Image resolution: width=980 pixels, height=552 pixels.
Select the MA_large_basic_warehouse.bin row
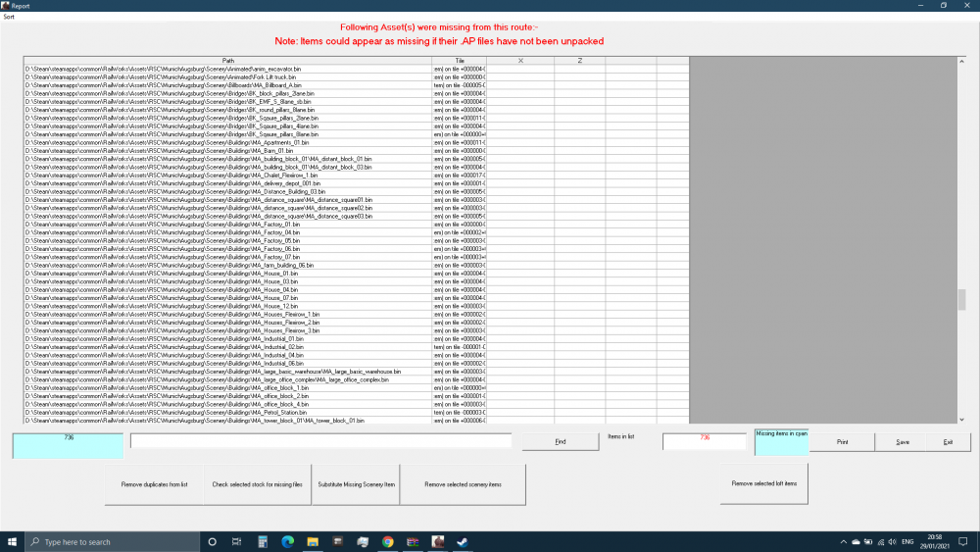tap(357, 372)
